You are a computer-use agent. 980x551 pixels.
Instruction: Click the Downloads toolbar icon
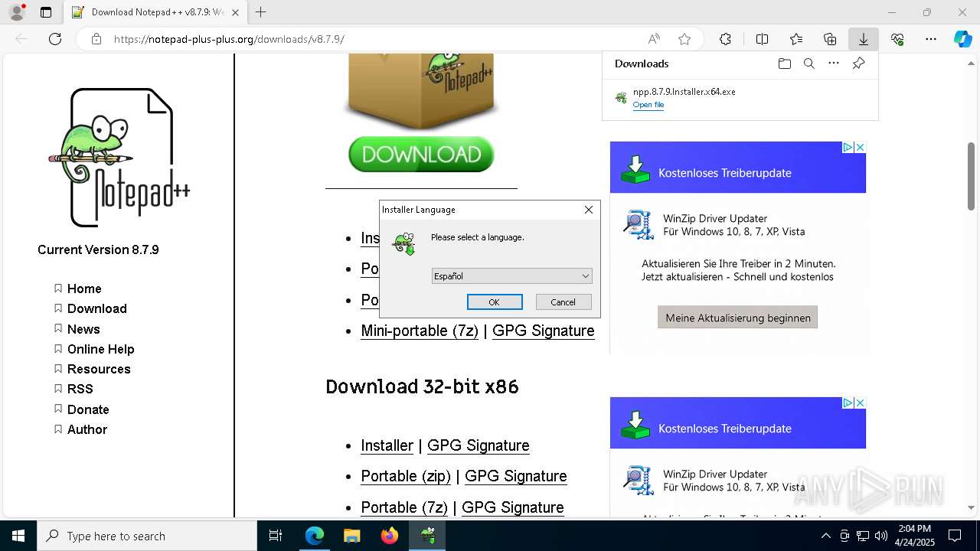(864, 39)
